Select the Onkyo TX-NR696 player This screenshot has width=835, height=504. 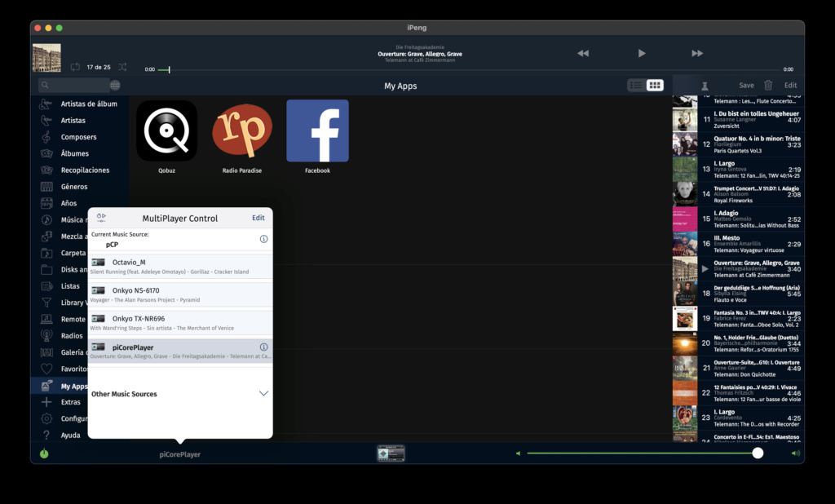180,323
